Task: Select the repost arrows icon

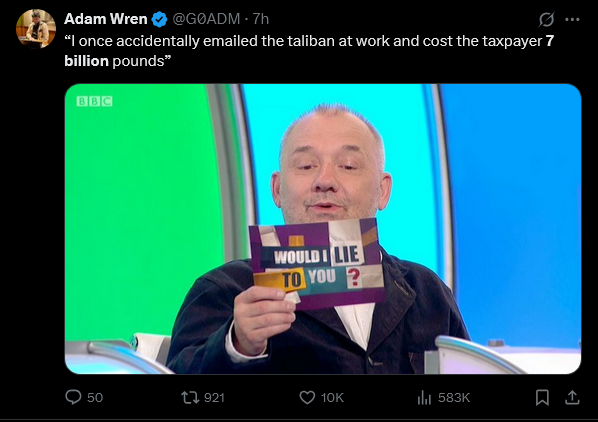Action: point(190,398)
